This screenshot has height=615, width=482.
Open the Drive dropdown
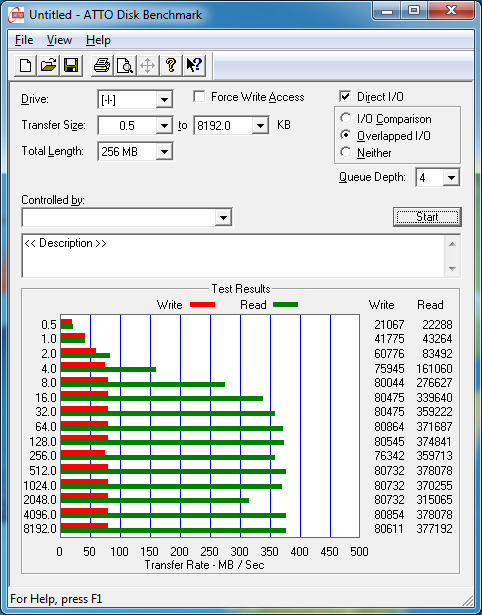(164, 100)
